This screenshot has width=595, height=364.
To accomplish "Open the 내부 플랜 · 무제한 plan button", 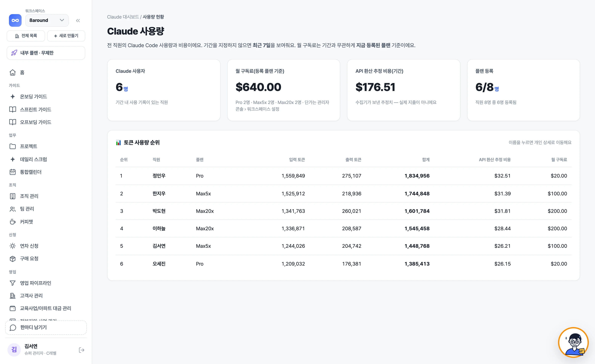I will click(x=46, y=53).
